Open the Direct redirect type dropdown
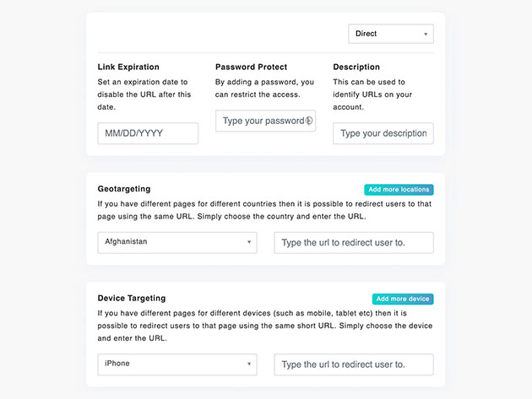Screen dimensions: 532x399 (x=391, y=34)
